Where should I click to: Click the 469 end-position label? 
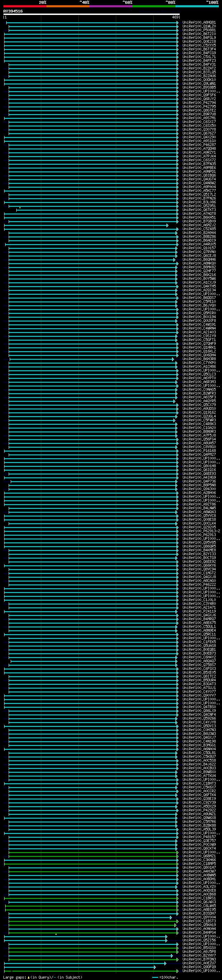pos(175,17)
